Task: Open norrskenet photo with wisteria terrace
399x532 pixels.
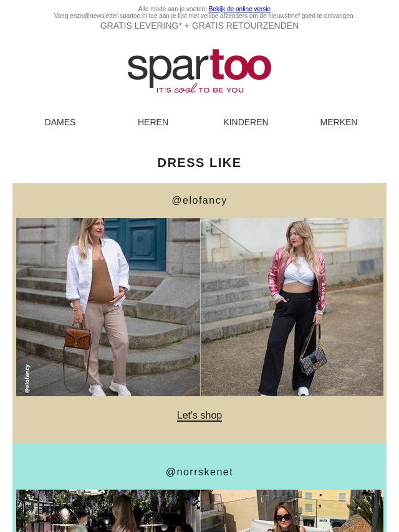Action: tap(108, 511)
